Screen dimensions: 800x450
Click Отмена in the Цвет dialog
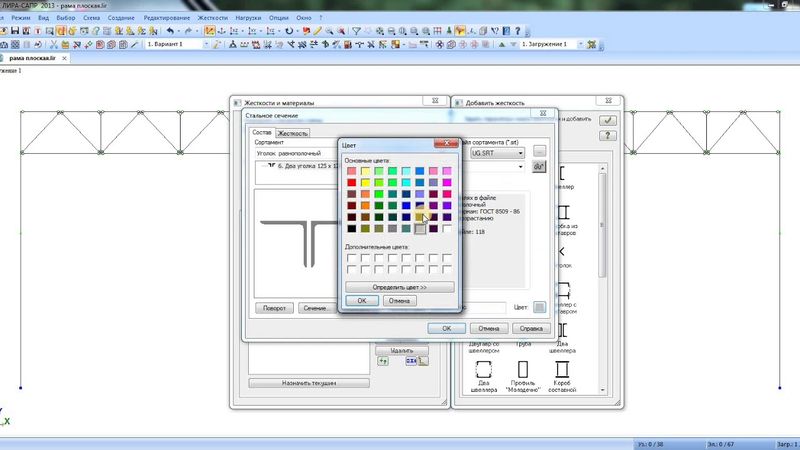click(399, 300)
